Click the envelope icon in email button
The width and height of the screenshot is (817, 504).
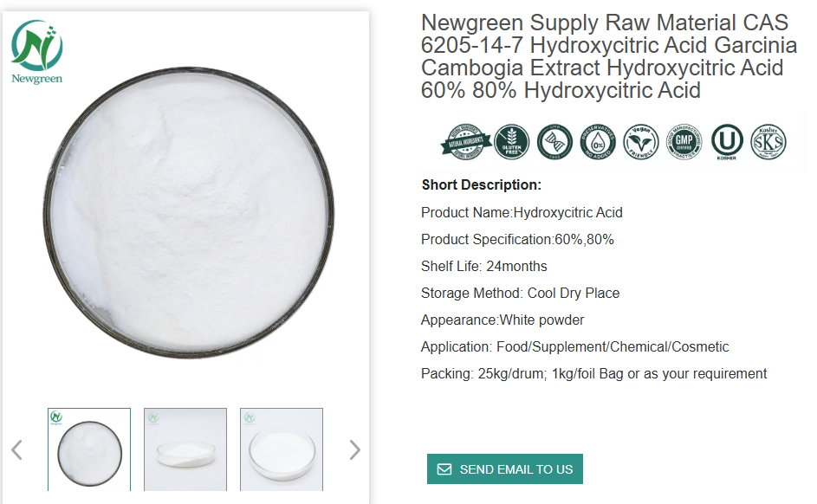[x=444, y=469]
